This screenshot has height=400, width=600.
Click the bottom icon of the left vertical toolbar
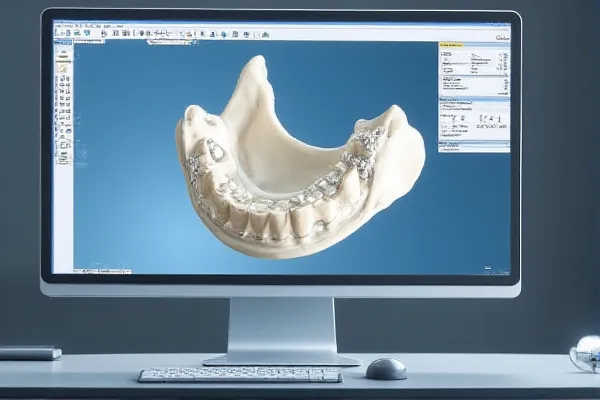pos(62,157)
